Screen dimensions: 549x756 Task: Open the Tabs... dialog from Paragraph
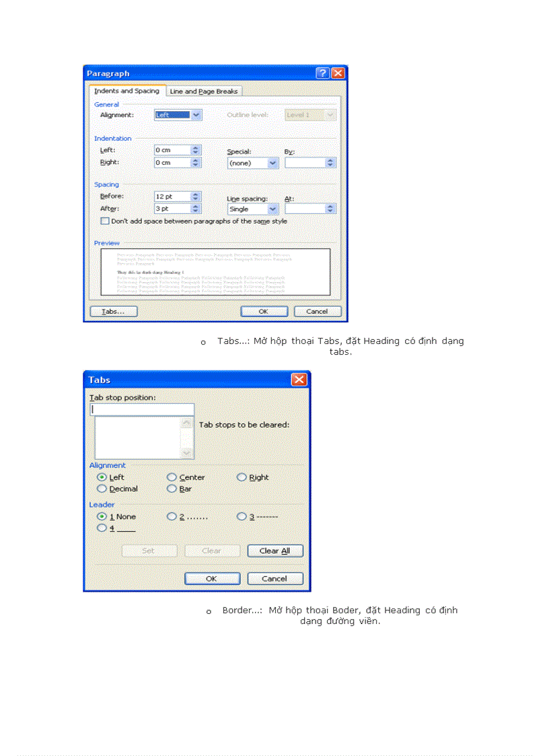tap(114, 312)
